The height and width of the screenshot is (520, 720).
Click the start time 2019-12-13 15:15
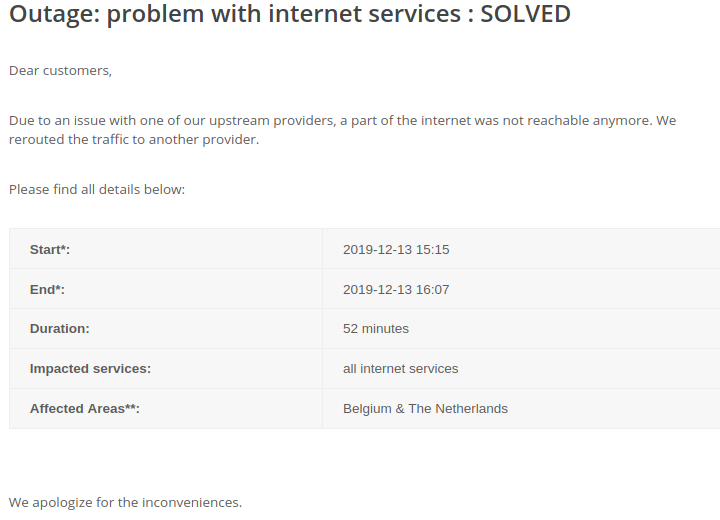point(396,249)
